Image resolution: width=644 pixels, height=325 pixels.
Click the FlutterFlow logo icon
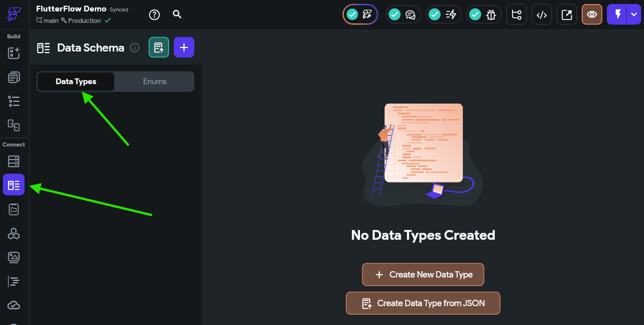14,14
